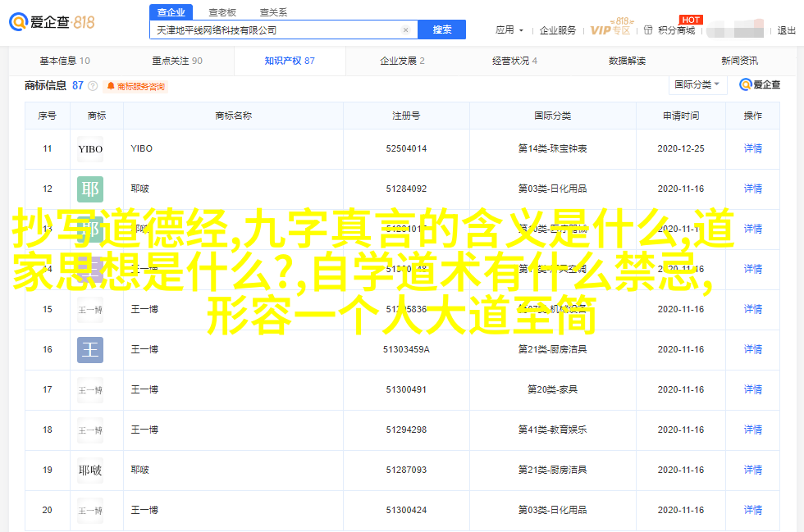Switch to 知识产权 87 tab
The image size is (804, 532).
(x=290, y=61)
